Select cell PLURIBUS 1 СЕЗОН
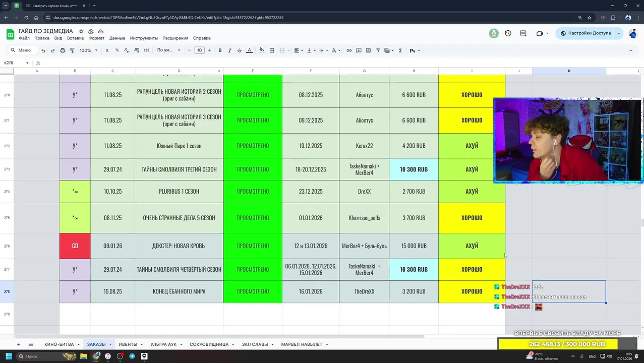 [179, 192]
